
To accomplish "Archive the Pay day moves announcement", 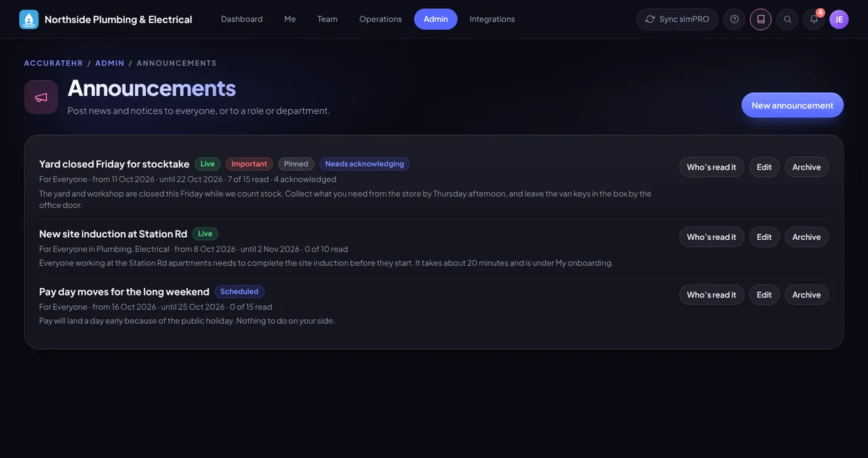I will [x=807, y=295].
